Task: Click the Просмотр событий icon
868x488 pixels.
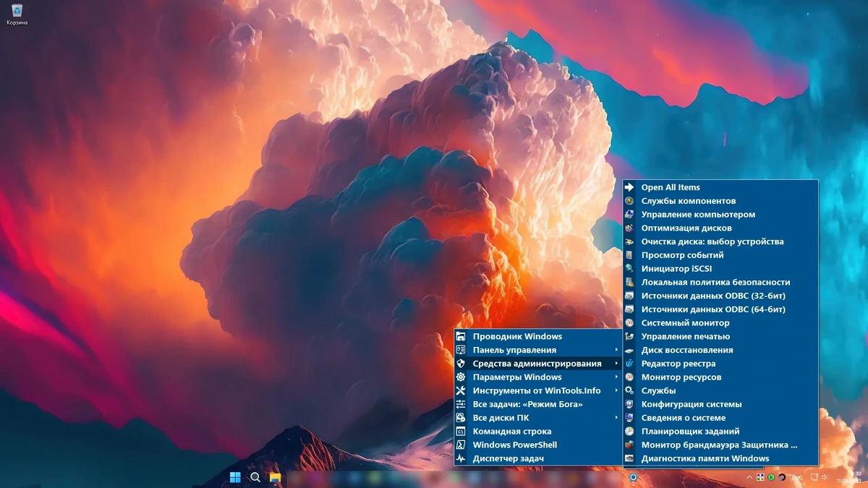Action: pyautogui.click(x=629, y=255)
